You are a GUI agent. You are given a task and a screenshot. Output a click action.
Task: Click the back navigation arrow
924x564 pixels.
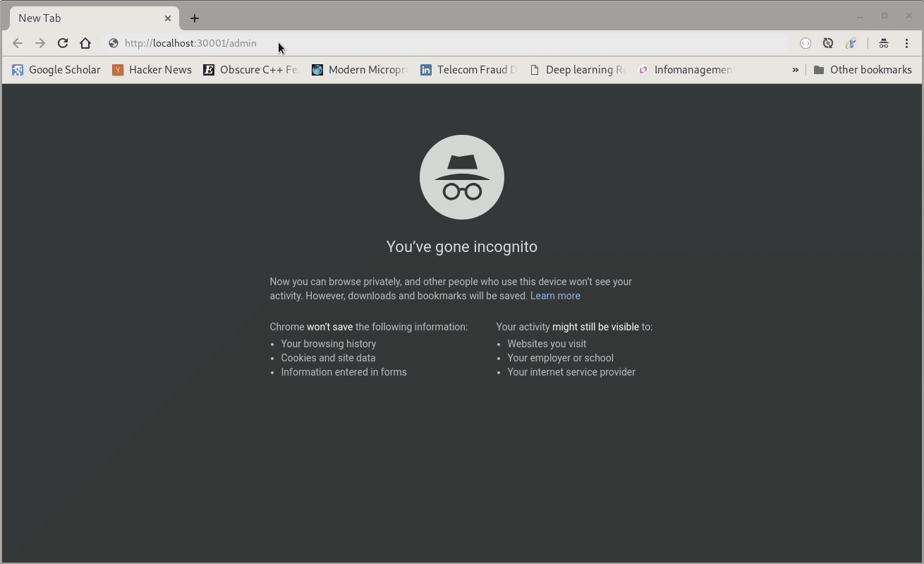coord(18,43)
